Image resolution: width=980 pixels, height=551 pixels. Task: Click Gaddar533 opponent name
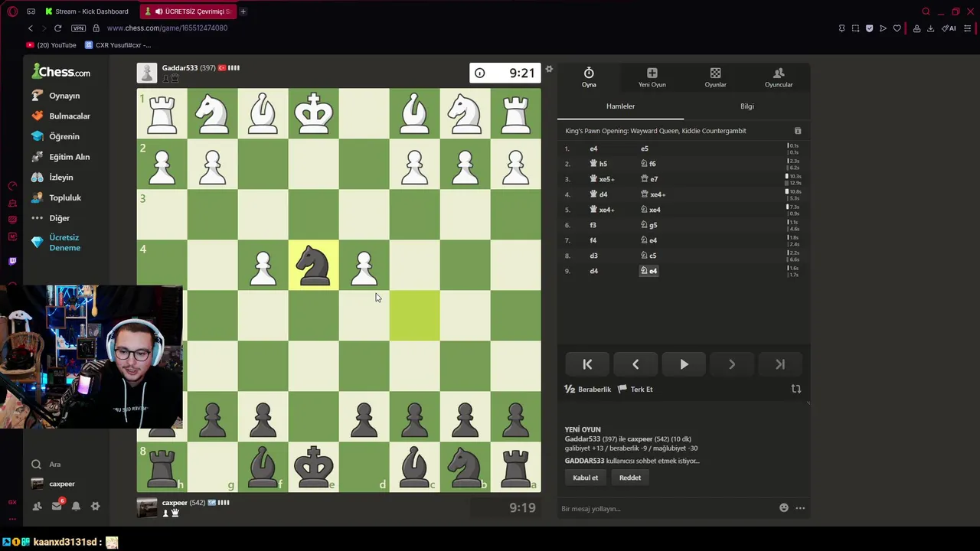pos(179,68)
